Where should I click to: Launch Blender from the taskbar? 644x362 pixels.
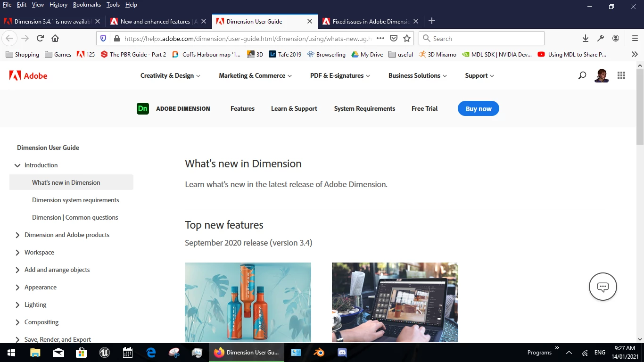(319, 352)
